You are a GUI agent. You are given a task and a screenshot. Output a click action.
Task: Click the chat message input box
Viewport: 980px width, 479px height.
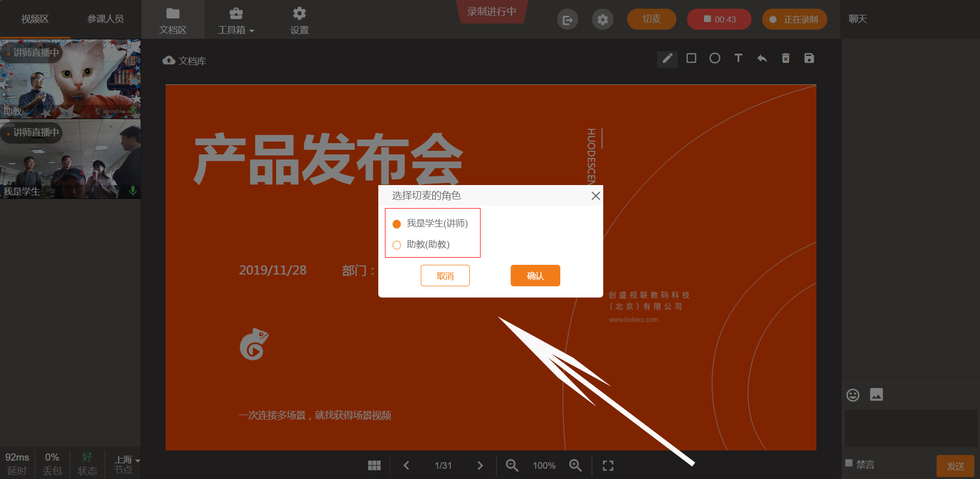click(911, 428)
